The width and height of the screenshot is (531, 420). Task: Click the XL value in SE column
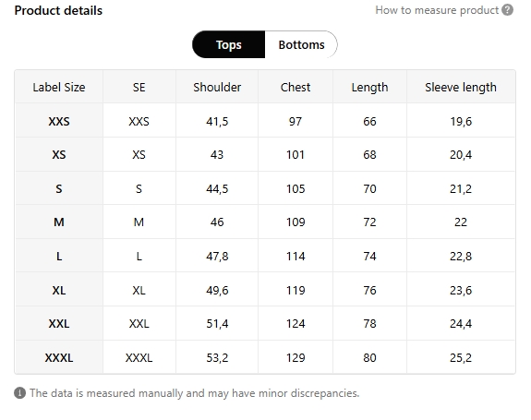(x=139, y=291)
